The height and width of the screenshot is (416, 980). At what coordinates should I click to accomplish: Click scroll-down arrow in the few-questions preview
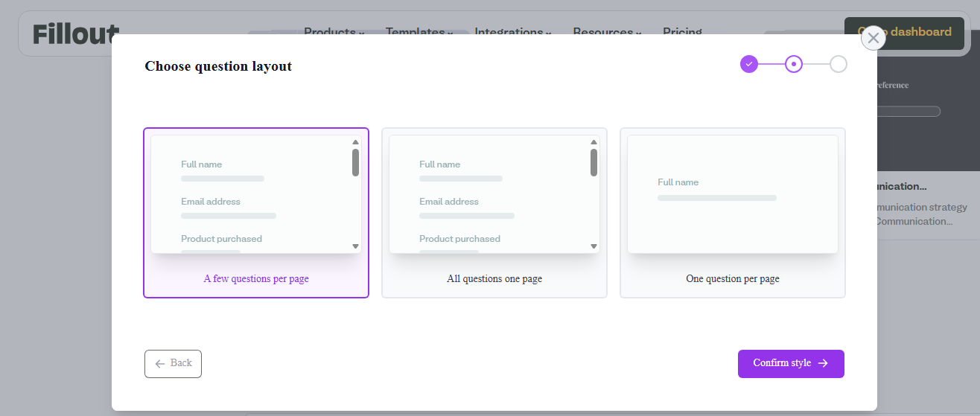pyautogui.click(x=355, y=246)
